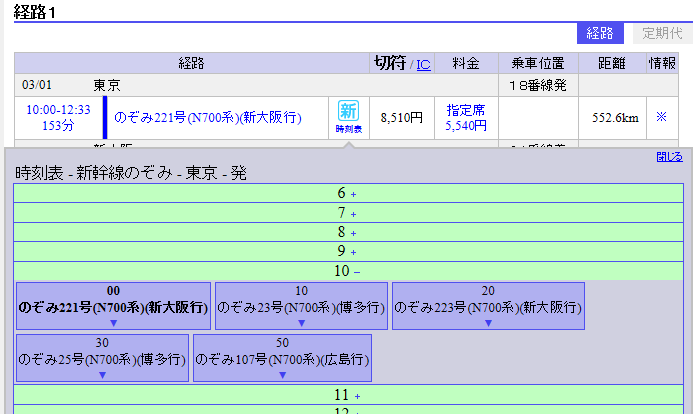Screen dimensions: 693x414
Task: Close timetable with 閉じる link
Action: tap(669, 157)
